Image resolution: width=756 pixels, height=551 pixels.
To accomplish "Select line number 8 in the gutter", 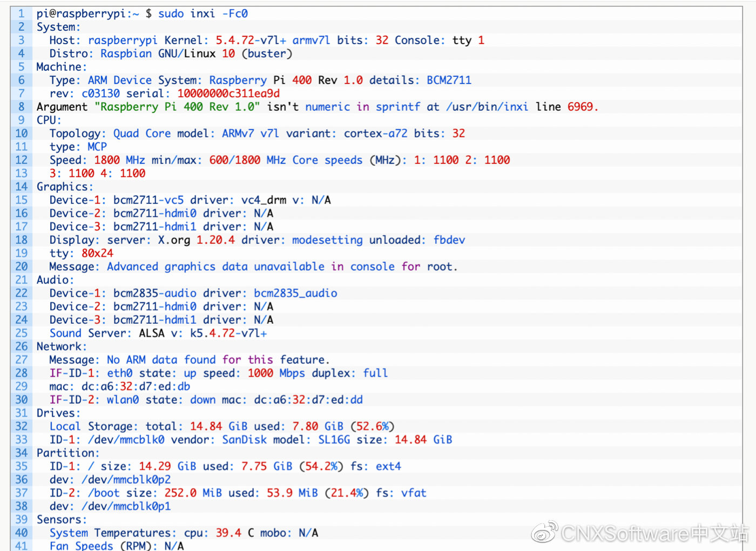I will click(22, 107).
